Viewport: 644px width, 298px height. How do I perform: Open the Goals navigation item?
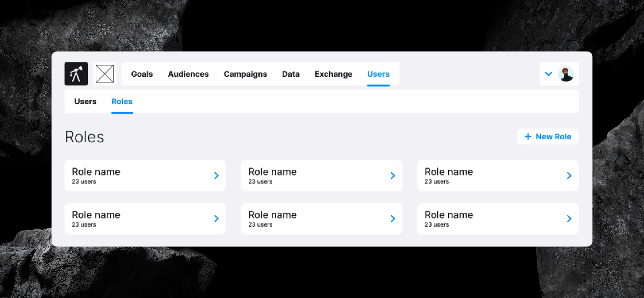pos(142,74)
